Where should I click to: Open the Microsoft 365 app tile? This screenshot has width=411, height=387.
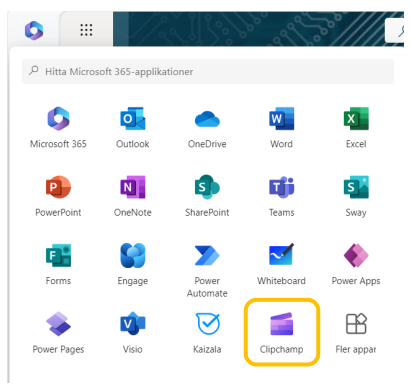58,127
